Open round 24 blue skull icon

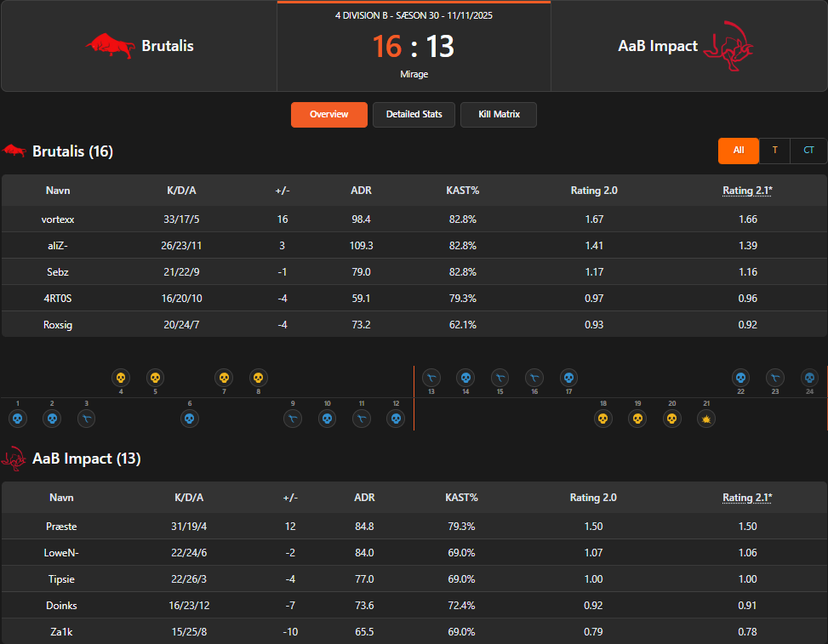[x=809, y=378]
